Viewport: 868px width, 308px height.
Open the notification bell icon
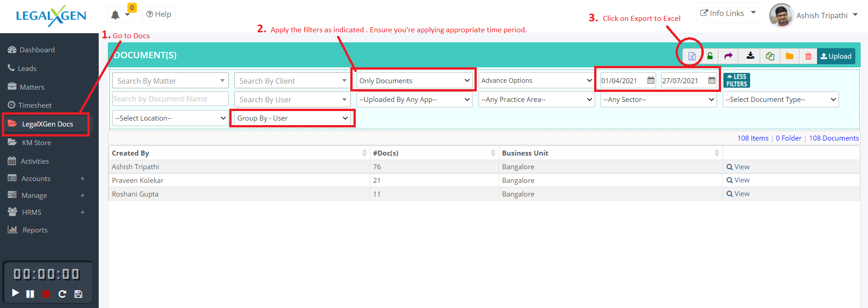[x=116, y=15]
